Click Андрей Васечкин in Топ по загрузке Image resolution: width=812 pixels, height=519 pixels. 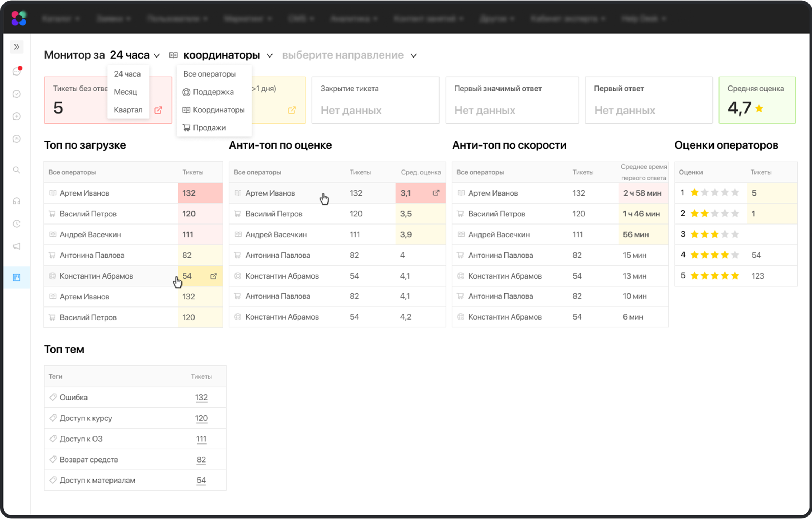point(90,234)
